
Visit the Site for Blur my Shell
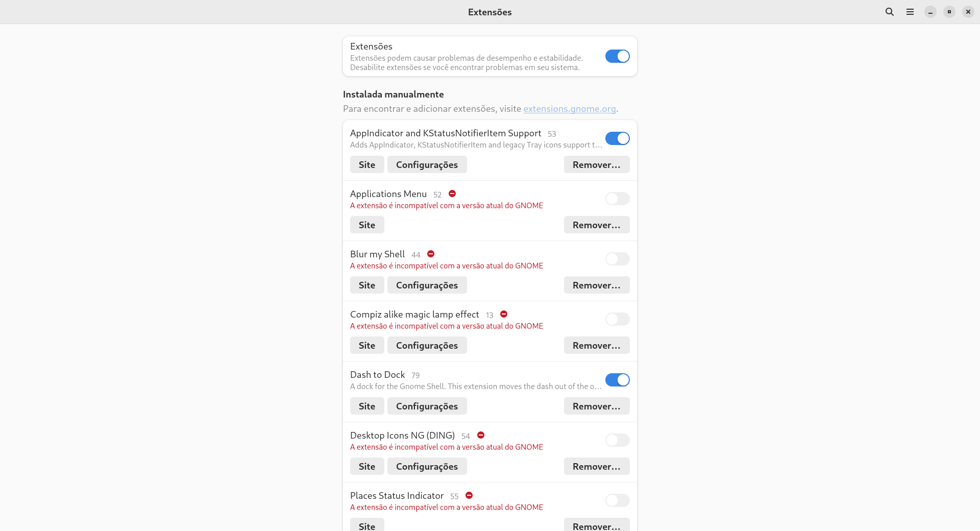tap(366, 285)
